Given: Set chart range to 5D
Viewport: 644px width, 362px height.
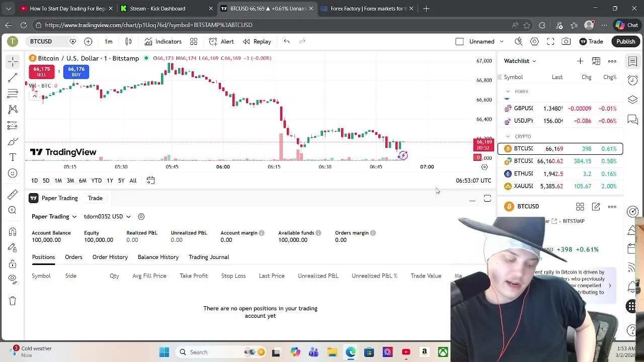Looking at the screenshot, I should (x=46, y=180).
